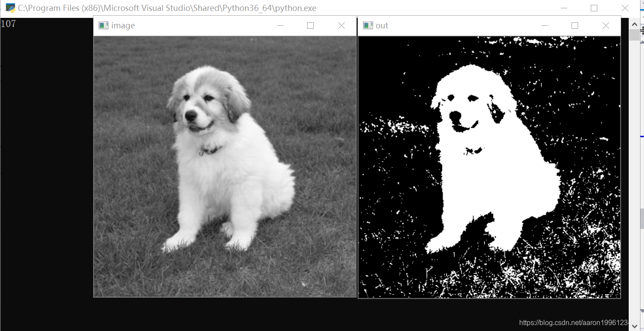644x331 pixels.
Task: Close the python.exe console window
Action: [x=625, y=8]
